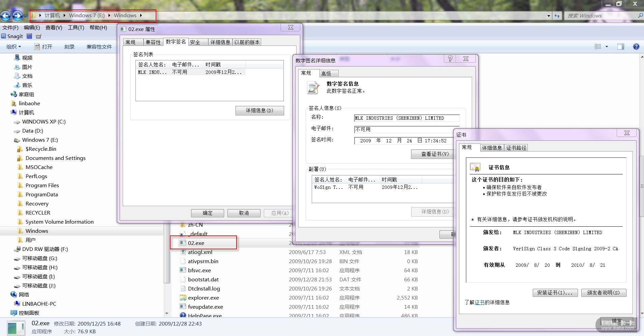Select the MLK INDU... signature row
The width and height of the screenshot is (644, 336).
tap(191, 72)
